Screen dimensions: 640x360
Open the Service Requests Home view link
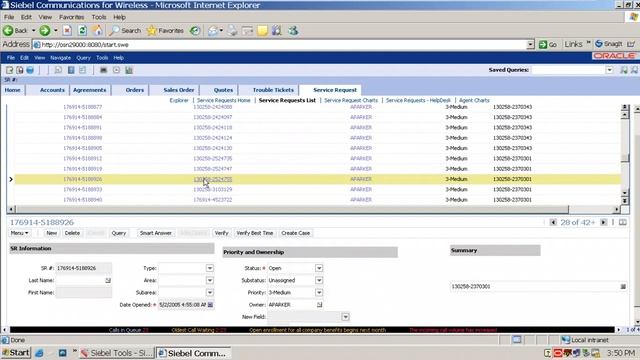tap(224, 100)
